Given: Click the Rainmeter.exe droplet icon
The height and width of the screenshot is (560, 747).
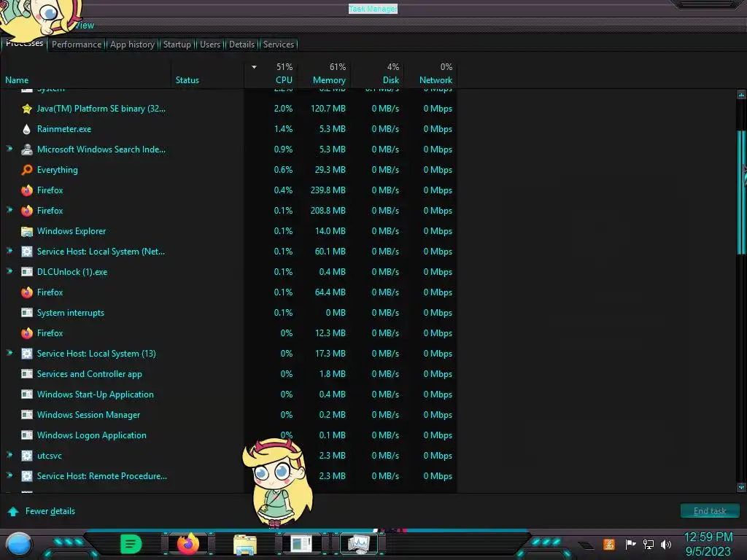Looking at the screenshot, I should pyautogui.click(x=27, y=129).
